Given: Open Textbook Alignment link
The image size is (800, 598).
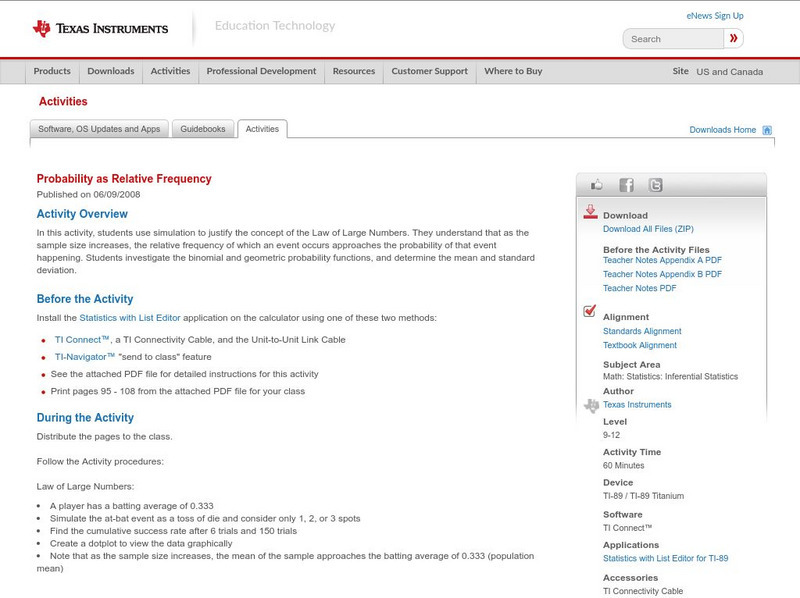Looking at the screenshot, I should [640, 345].
